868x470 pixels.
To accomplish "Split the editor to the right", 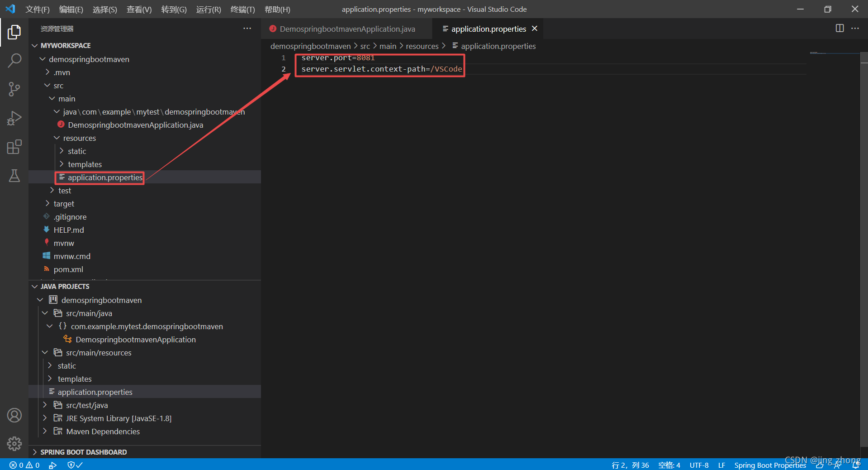I will 840,29.
